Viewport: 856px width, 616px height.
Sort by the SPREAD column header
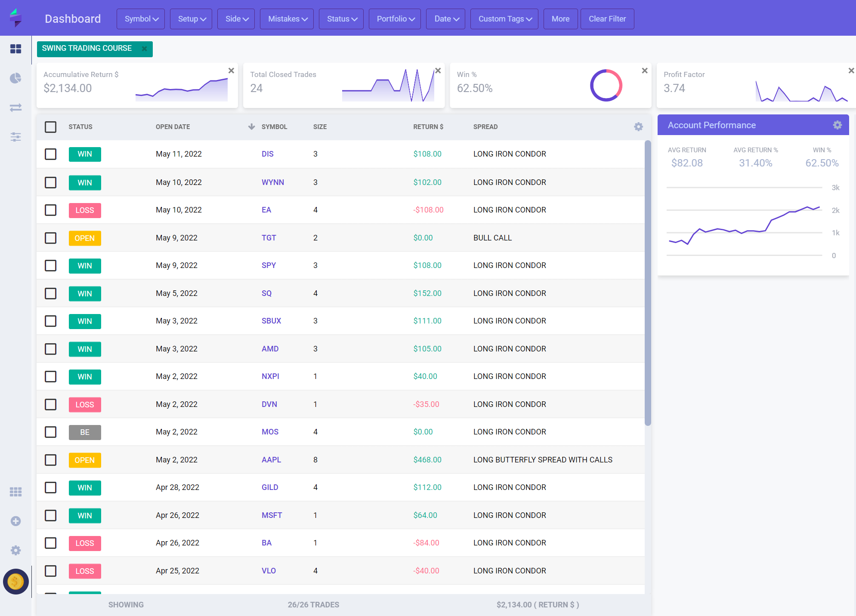[x=485, y=127]
